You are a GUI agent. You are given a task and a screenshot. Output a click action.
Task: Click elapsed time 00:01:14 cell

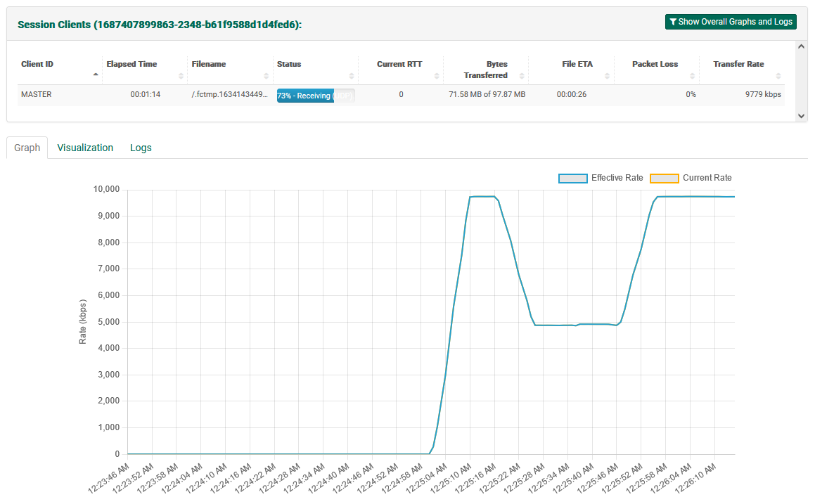pyautogui.click(x=145, y=95)
